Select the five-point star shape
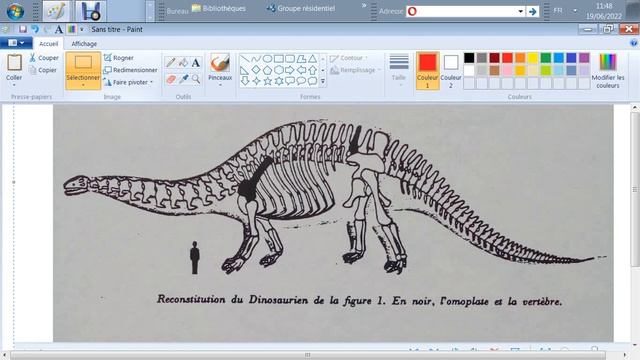 (x=267, y=81)
